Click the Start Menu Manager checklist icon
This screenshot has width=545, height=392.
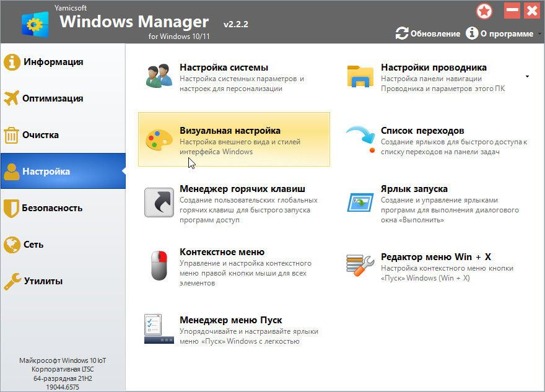pos(159,329)
